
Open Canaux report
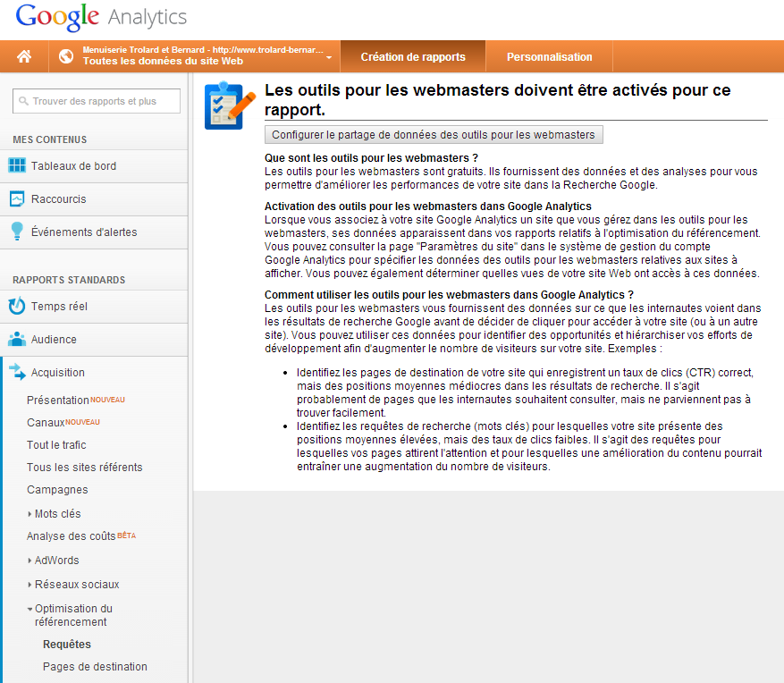(46, 423)
